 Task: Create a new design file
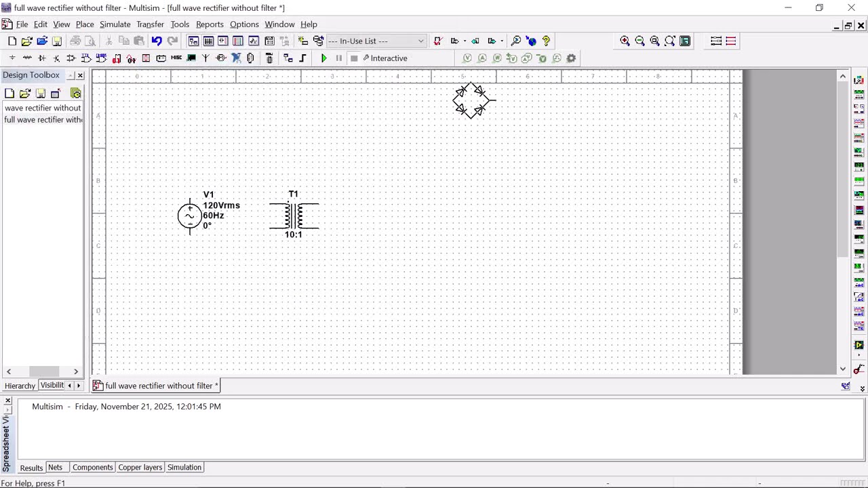pyautogui.click(x=12, y=41)
